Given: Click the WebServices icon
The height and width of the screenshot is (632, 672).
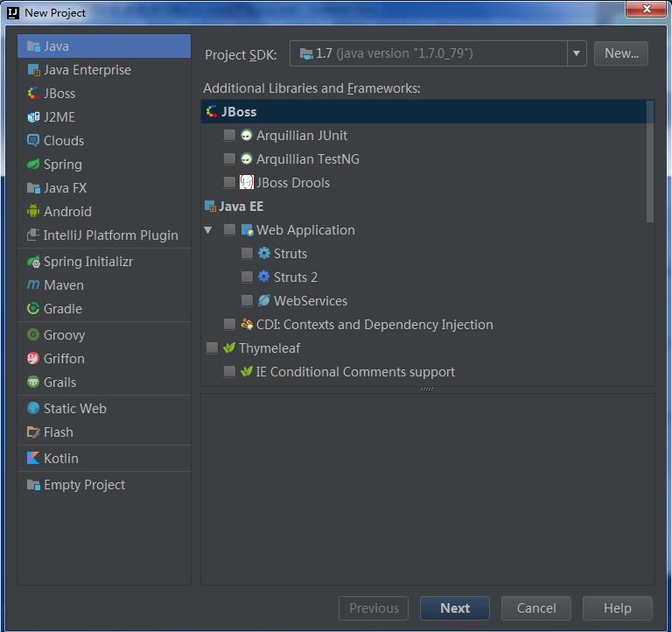Looking at the screenshot, I should coord(263,300).
